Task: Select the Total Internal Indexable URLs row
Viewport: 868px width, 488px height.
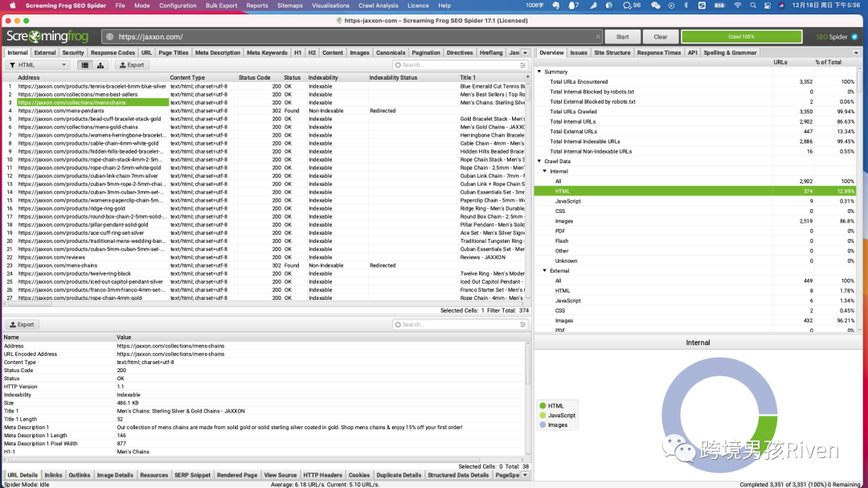Action: click(696, 141)
